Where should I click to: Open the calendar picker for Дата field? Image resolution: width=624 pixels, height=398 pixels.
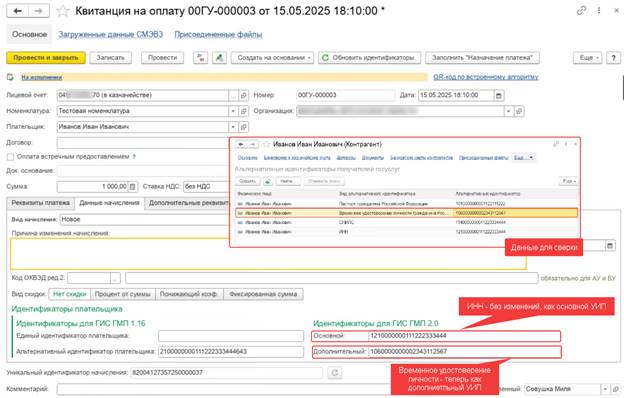pyautogui.click(x=499, y=96)
